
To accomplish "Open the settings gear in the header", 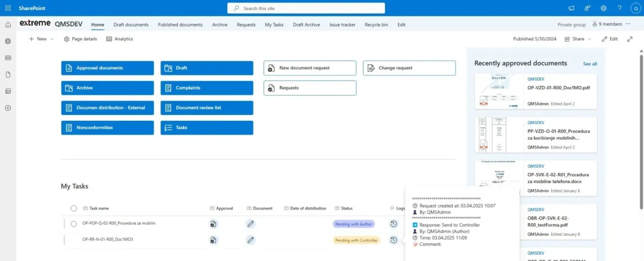I will (603, 8).
